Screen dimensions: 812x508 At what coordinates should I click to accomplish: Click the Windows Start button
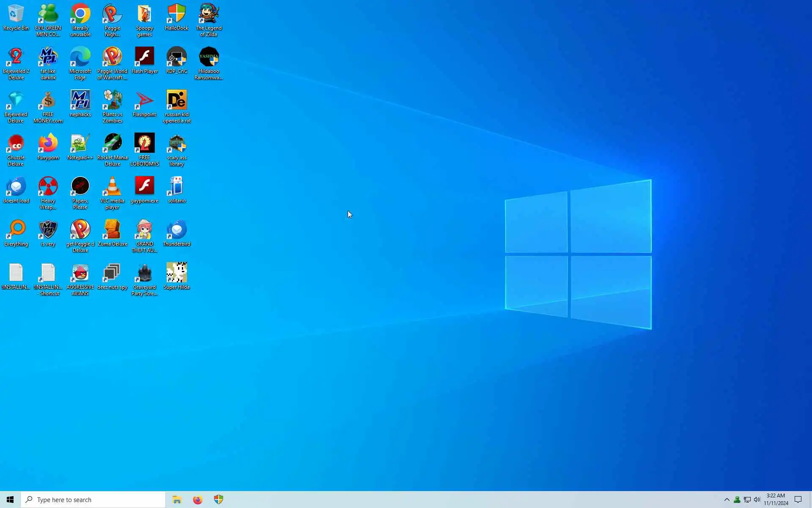tap(10, 500)
